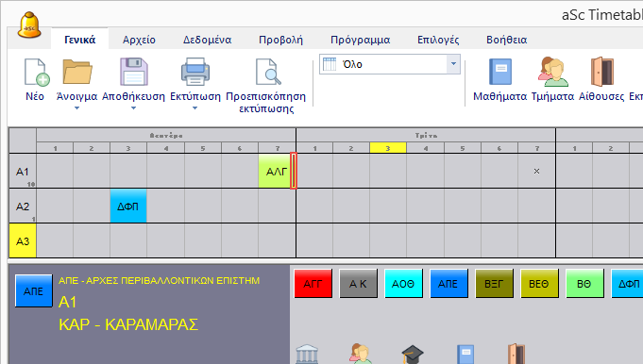The height and width of the screenshot is (364, 643).
Task: Click the Δευτέρα day header
Action: click(166, 135)
